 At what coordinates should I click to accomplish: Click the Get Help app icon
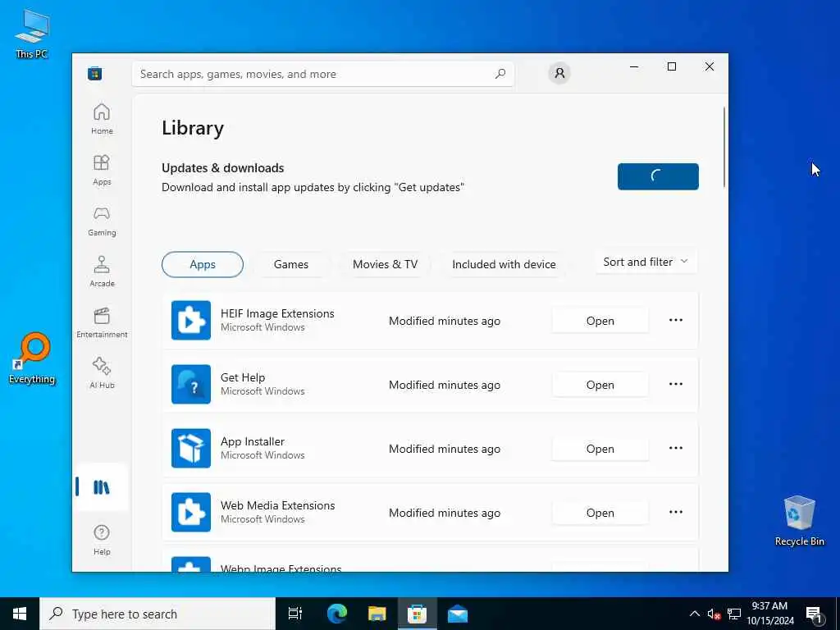(190, 384)
